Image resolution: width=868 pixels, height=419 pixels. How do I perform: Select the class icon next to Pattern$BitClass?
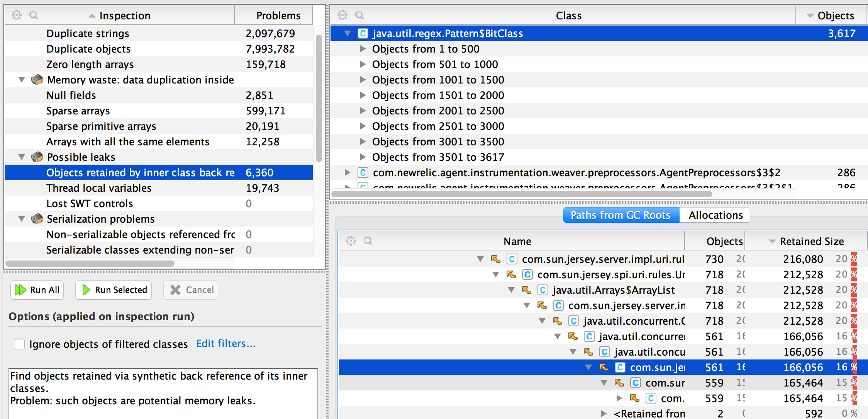pyautogui.click(x=363, y=33)
